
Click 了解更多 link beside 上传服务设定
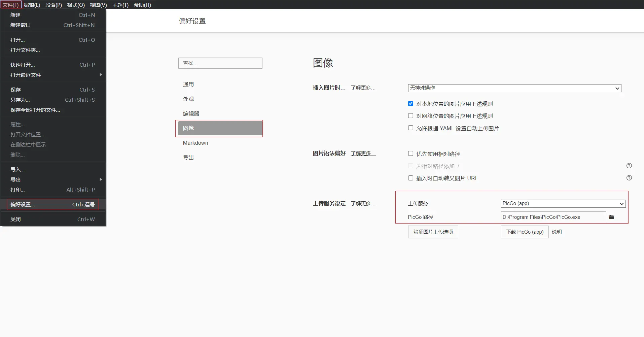363,204
